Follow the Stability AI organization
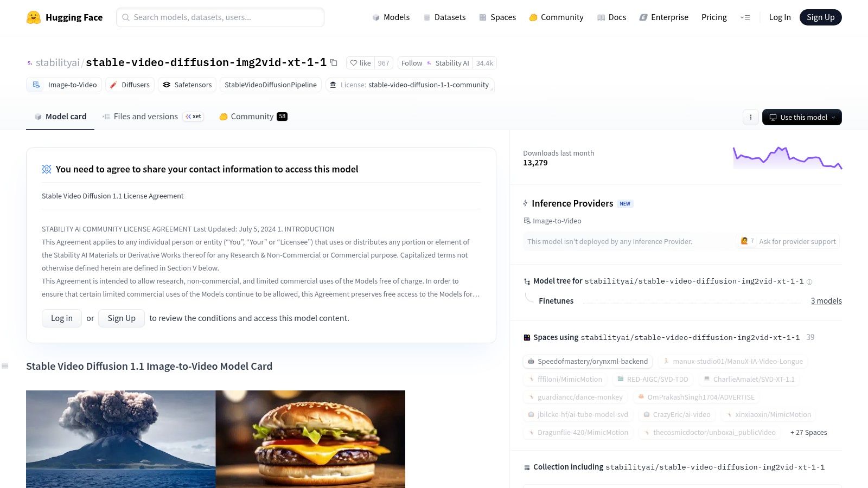The width and height of the screenshot is (868, 488). tap(412, 63)
